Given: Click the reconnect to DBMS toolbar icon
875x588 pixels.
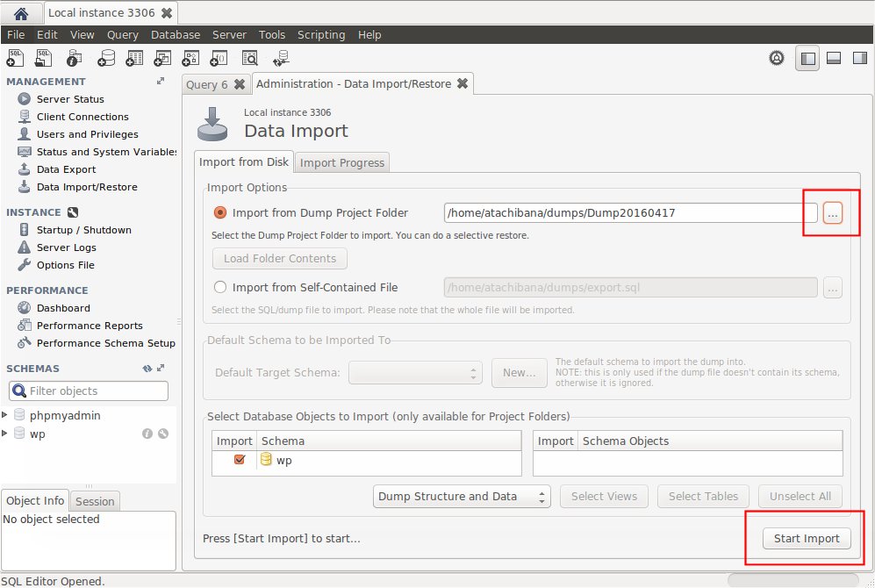Looking at the screenshot, I should 281,58.
